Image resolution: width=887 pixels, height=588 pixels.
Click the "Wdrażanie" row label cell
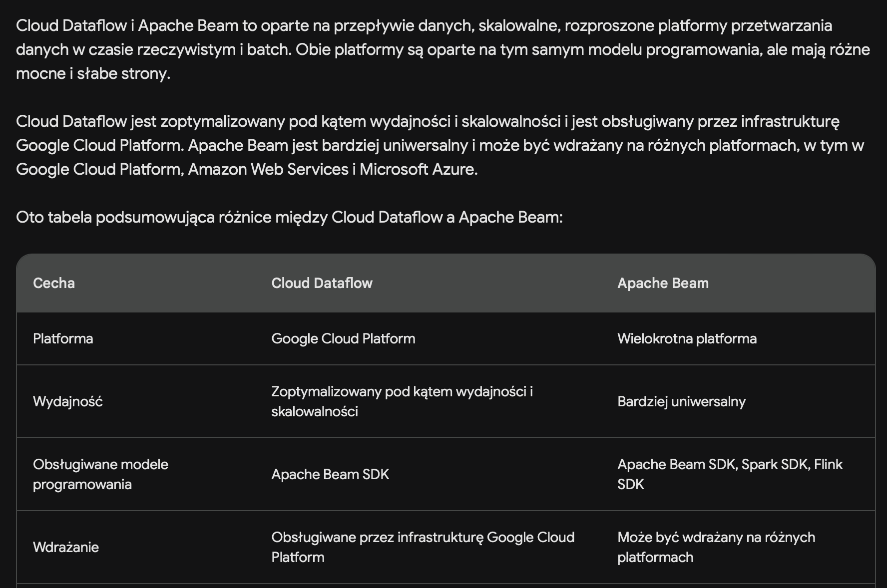point(66,547)
